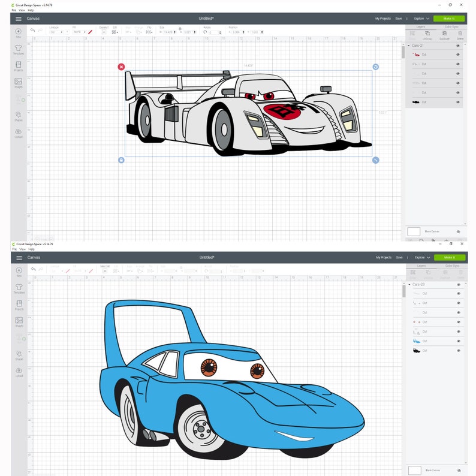The height and width of the screenshot is (476, 476).
Task: Click width size field in top window
Action: click(168, 32)
